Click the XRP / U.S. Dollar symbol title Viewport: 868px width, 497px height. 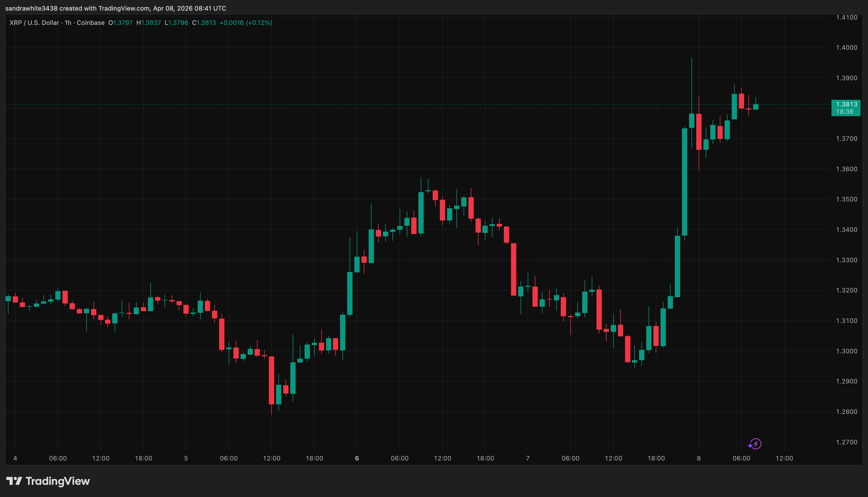[34, 23]
